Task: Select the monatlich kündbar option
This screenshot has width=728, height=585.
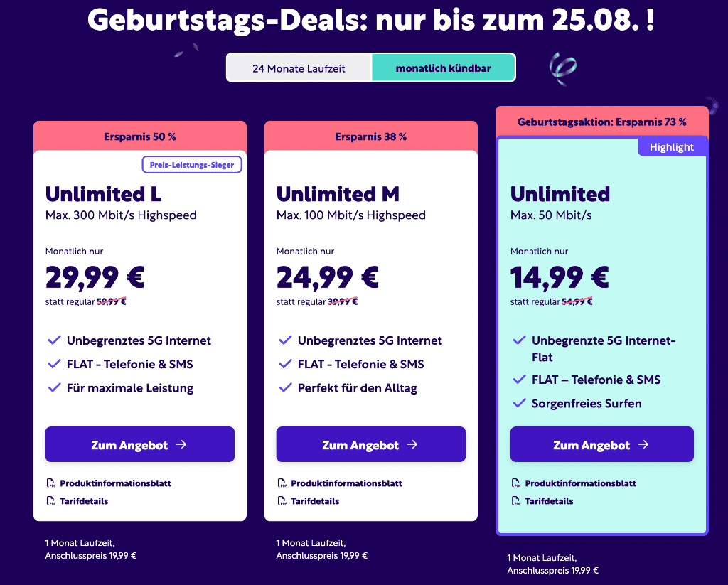Action: [444, 68]
